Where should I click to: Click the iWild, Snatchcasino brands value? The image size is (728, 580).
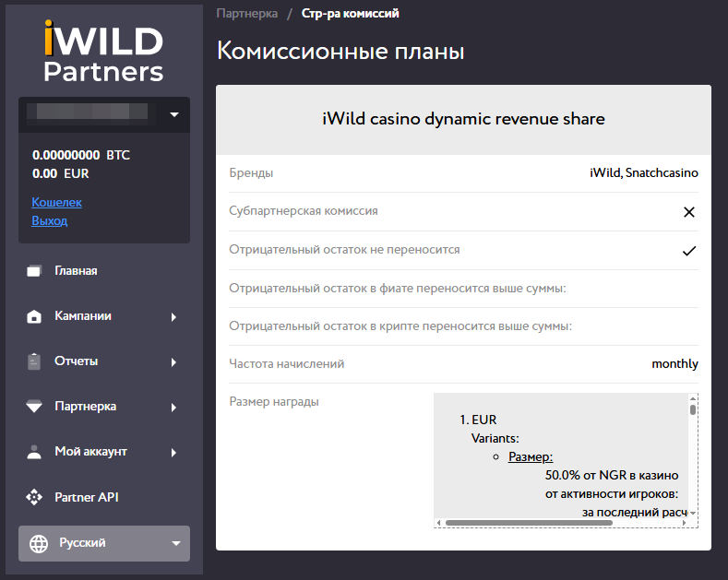tap(644, 173)
